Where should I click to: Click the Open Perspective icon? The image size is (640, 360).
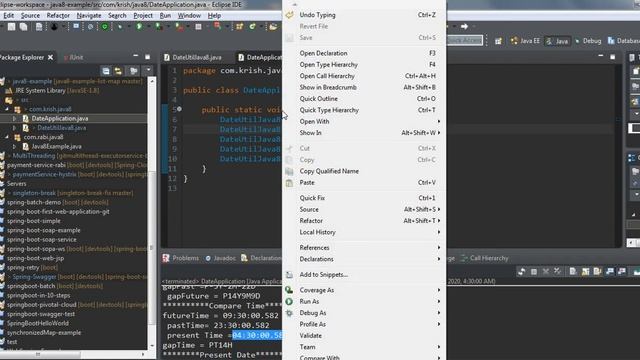[498, 41]
